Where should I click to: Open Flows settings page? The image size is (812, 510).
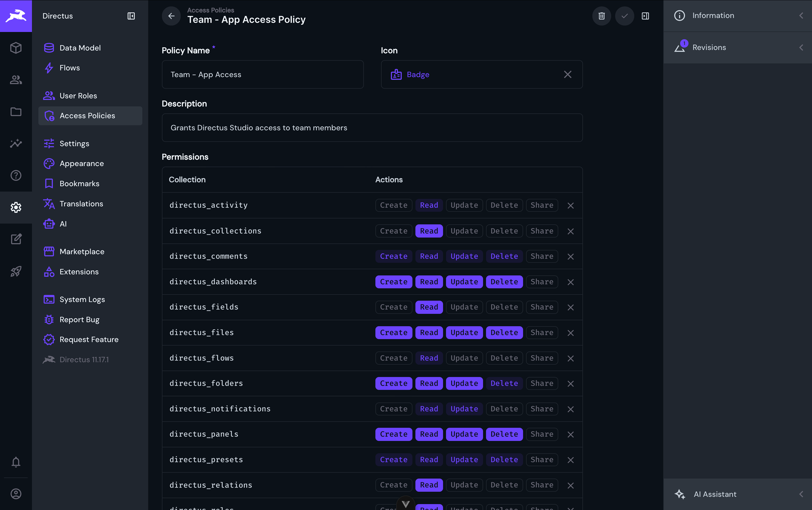(x=90, y=68)
